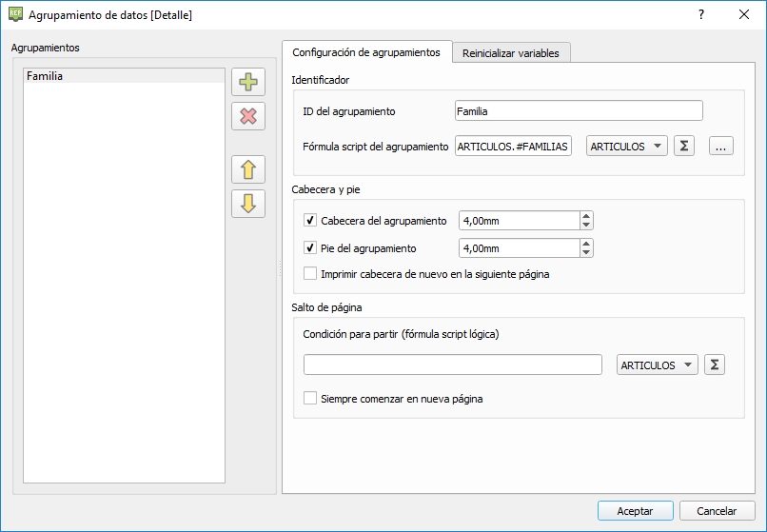Viewport: 767px width, 532px height.
Task: Open ARTICULOS dropdown beside grouping formula
Action: pos(627,147)
